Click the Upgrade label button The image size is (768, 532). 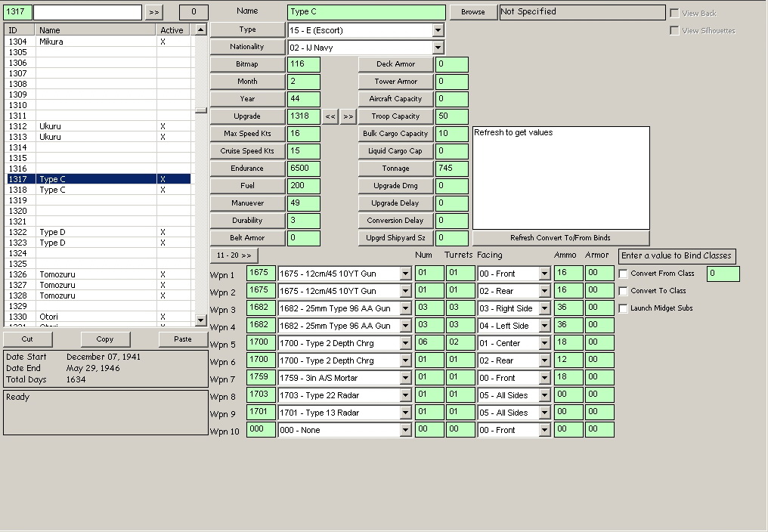(247, 116)
